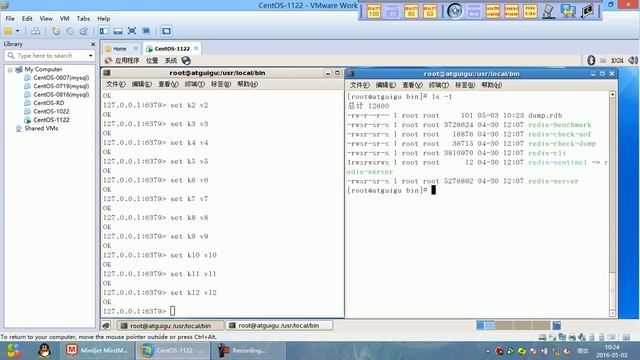Launch the browser icon in GNOME panel
Screen dimensions: 640x360
(x=186, y=60)
